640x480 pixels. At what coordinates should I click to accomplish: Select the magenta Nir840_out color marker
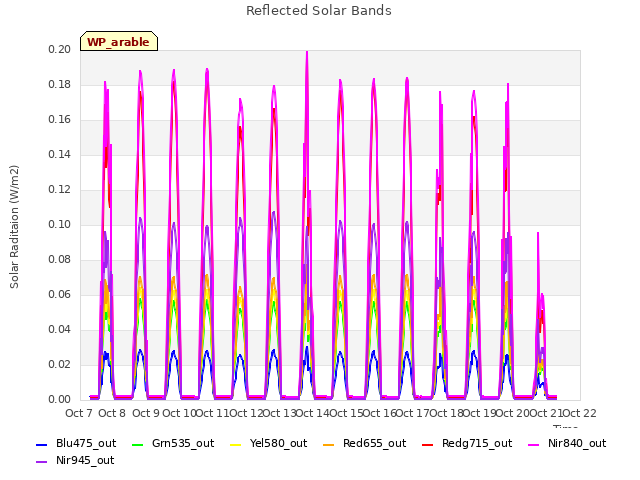click(533, 444)
